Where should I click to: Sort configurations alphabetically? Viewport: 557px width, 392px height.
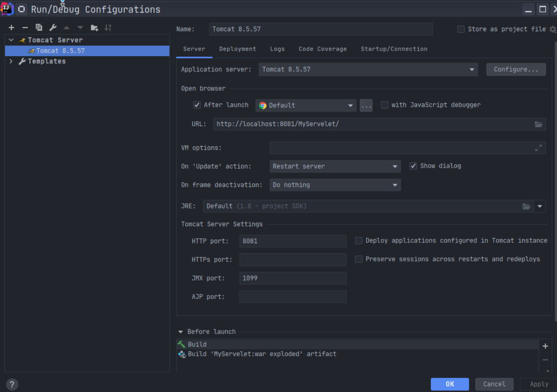[x=108, y=28]
